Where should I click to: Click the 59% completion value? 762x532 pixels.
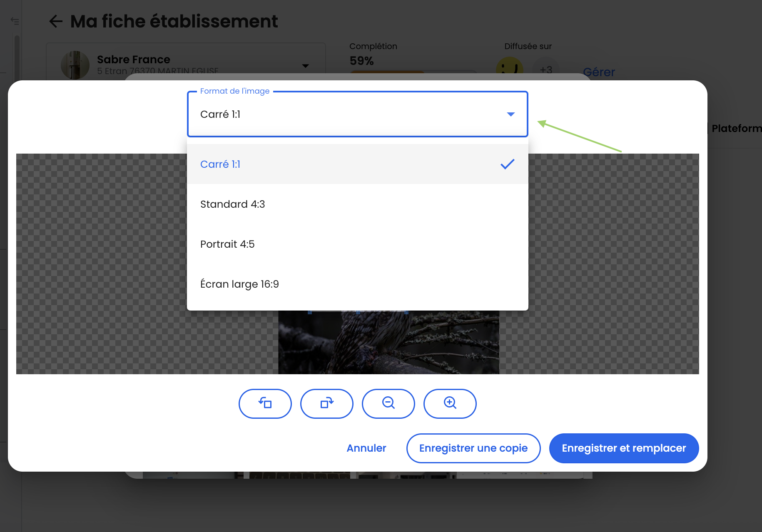coord(361,61)
